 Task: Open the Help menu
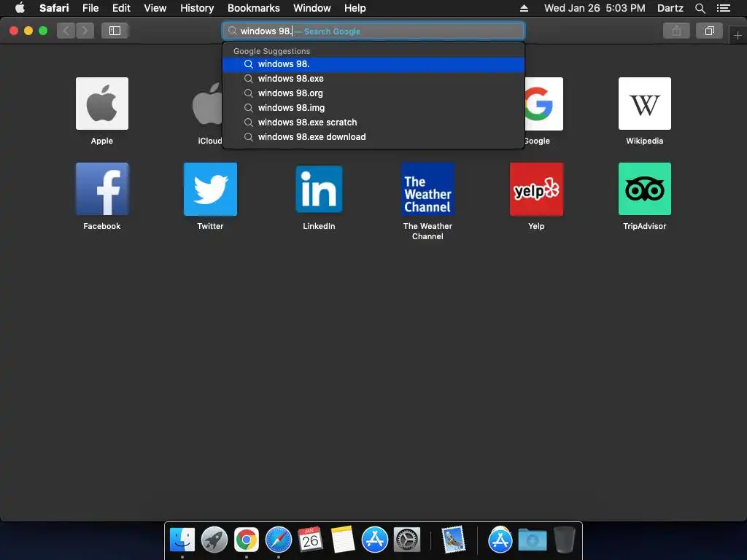[355, 8]
